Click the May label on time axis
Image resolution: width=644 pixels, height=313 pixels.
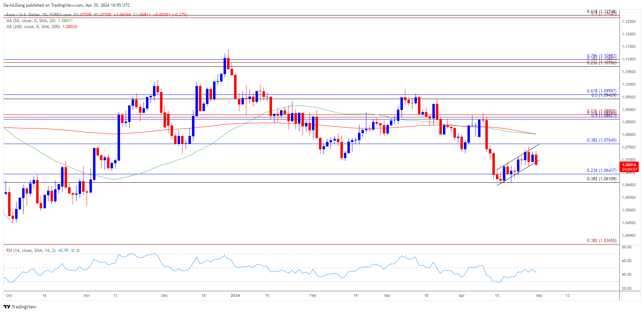539,295
